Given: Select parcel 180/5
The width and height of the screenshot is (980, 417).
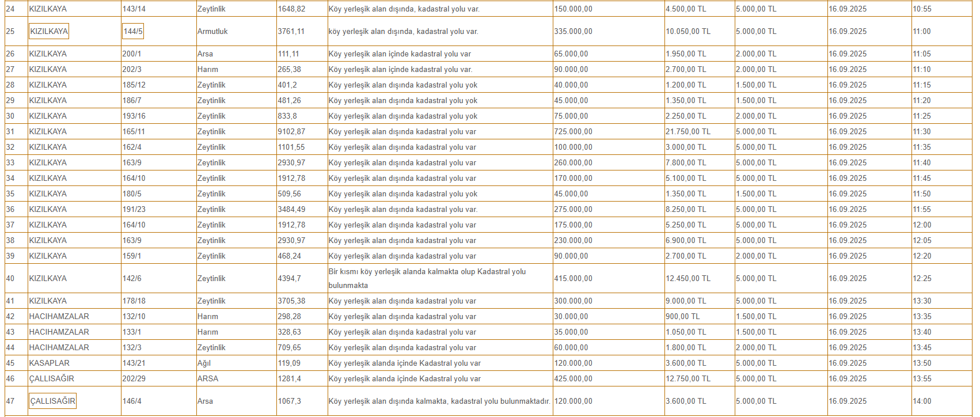Looking at the screenshot, I should (x=132, y=194).
